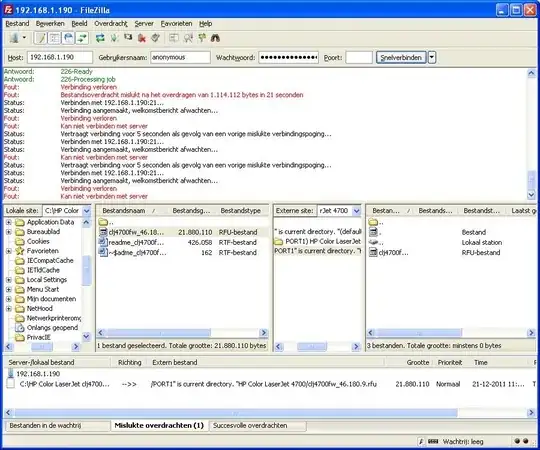Select the IETldCache folder
The width and height of the screenshot is (540, 450).
[43, 270]
